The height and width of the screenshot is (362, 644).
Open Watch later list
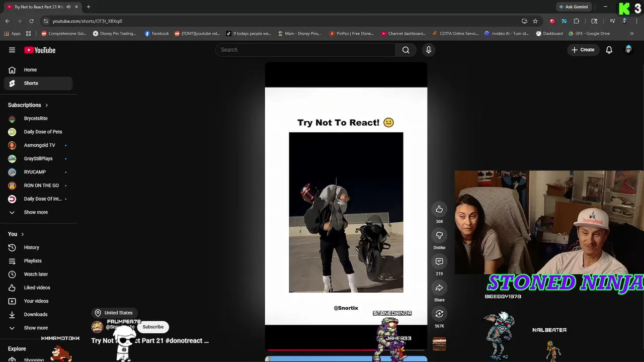point(38,274)
